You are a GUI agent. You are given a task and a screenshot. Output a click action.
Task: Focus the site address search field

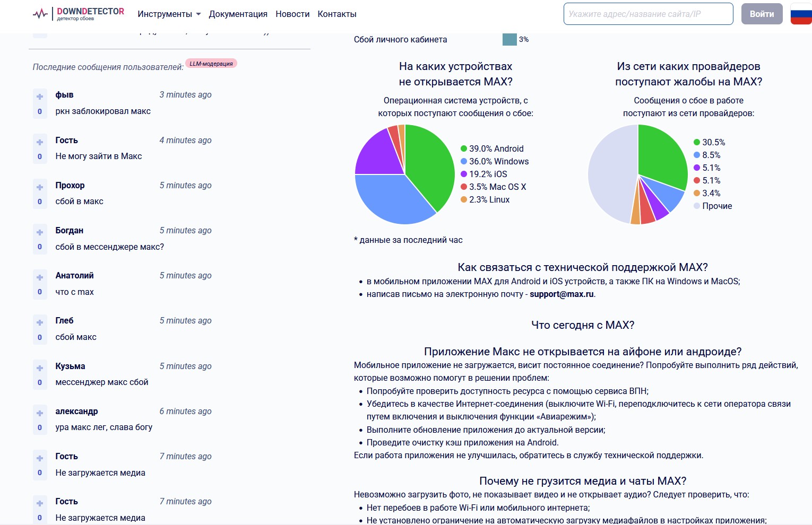click(x=648, y=14)
